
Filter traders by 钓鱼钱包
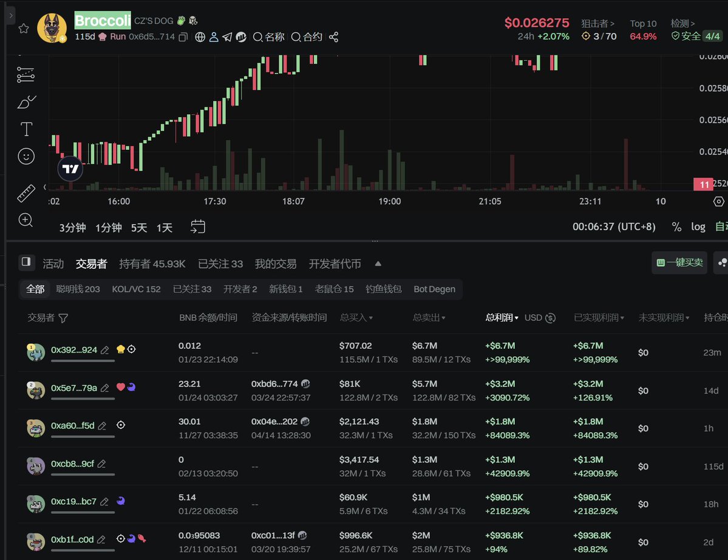(384, 289)
